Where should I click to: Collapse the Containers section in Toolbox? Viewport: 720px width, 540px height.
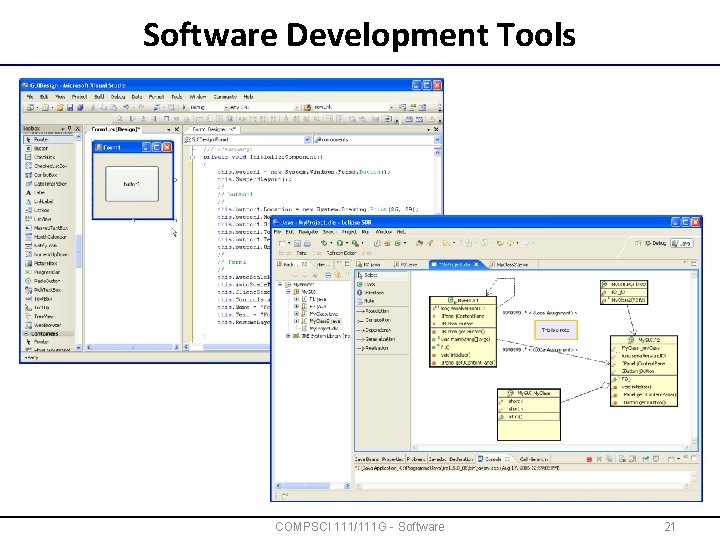point(26,334)
